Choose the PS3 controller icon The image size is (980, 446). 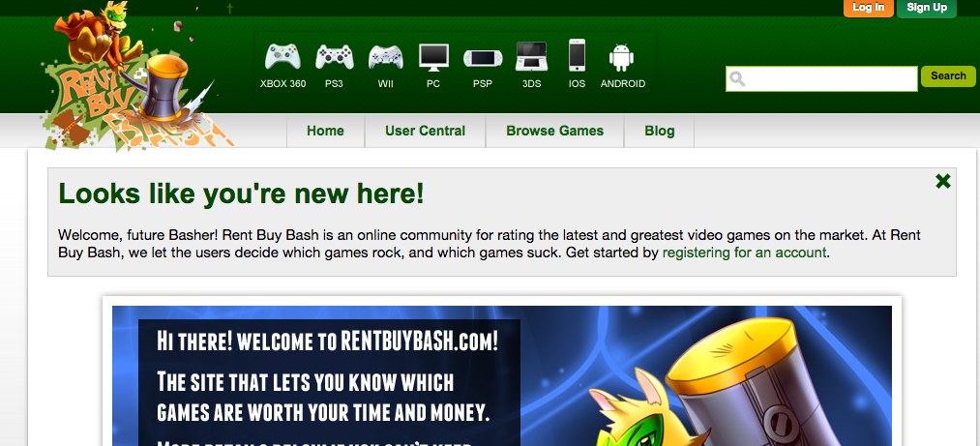pyautogui.click(x=335, y=57)
